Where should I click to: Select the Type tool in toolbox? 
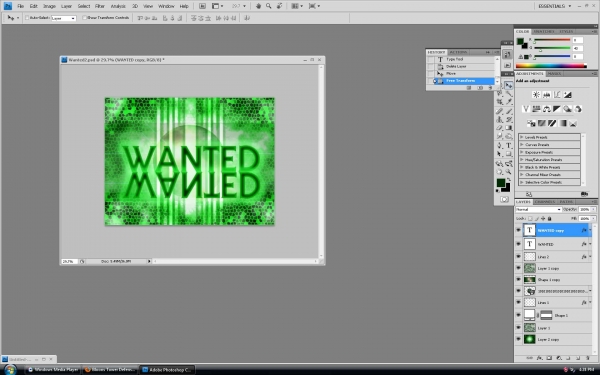click(509, 145)
